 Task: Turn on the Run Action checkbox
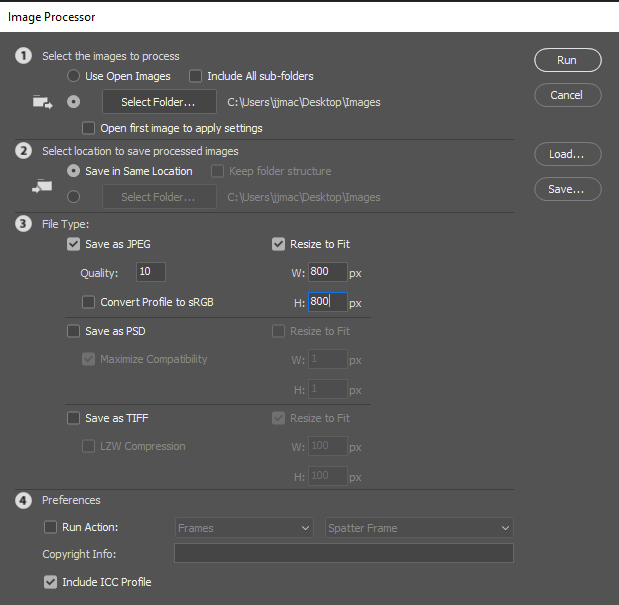click(x=50, y=527)
